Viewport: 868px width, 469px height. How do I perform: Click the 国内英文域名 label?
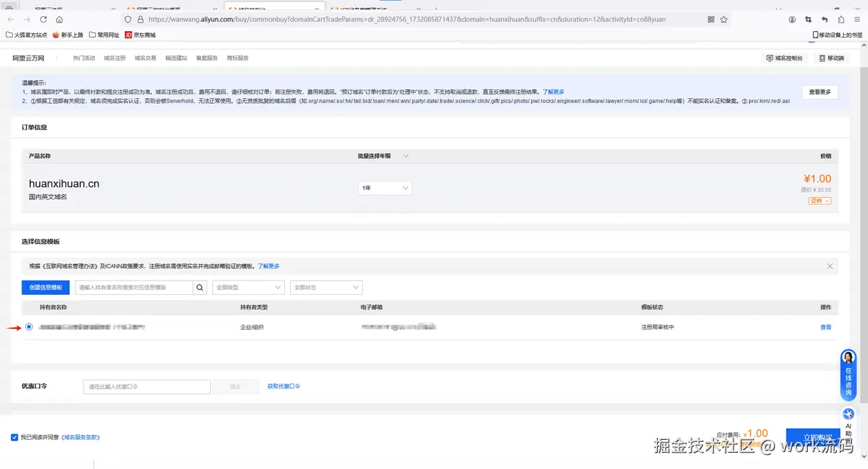tap(47, 197)
